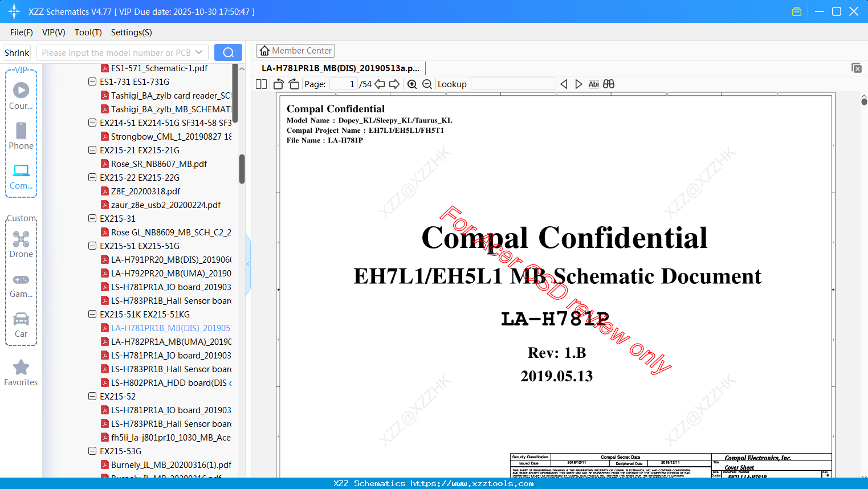
Task: Collapse the EX215-31 folder
Action: (x=92, y=219)
